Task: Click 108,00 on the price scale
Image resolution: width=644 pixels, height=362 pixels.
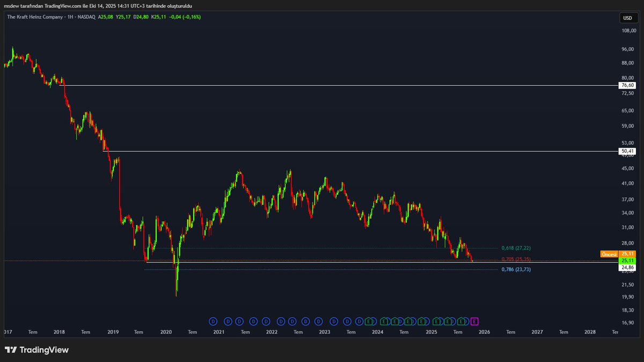Action: pos(628,32)
